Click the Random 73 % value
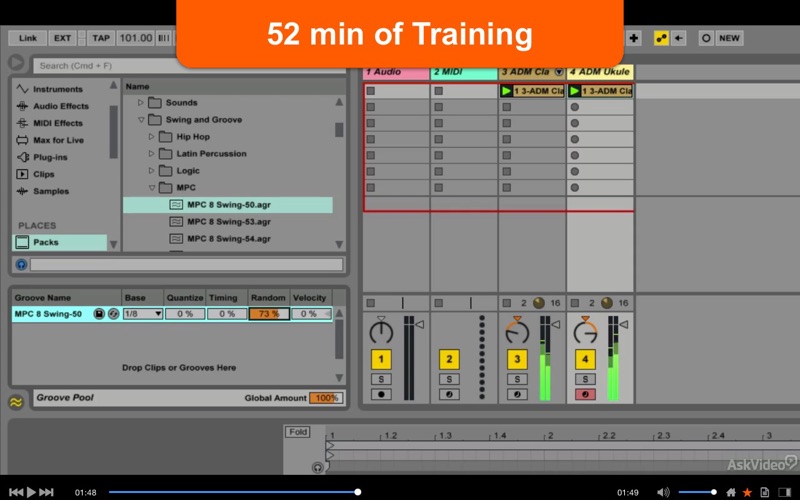The width and height of the screenshot is (800, 500). [x=269, y=314]
